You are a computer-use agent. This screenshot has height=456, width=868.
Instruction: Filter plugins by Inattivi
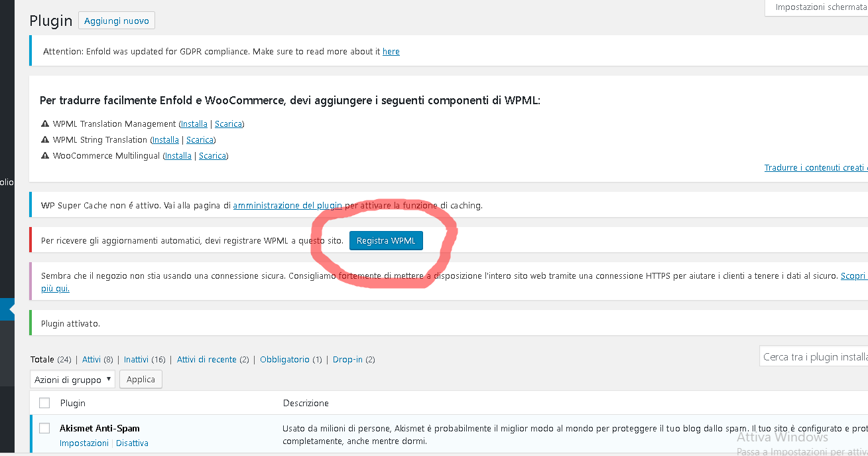coord(136,359)
